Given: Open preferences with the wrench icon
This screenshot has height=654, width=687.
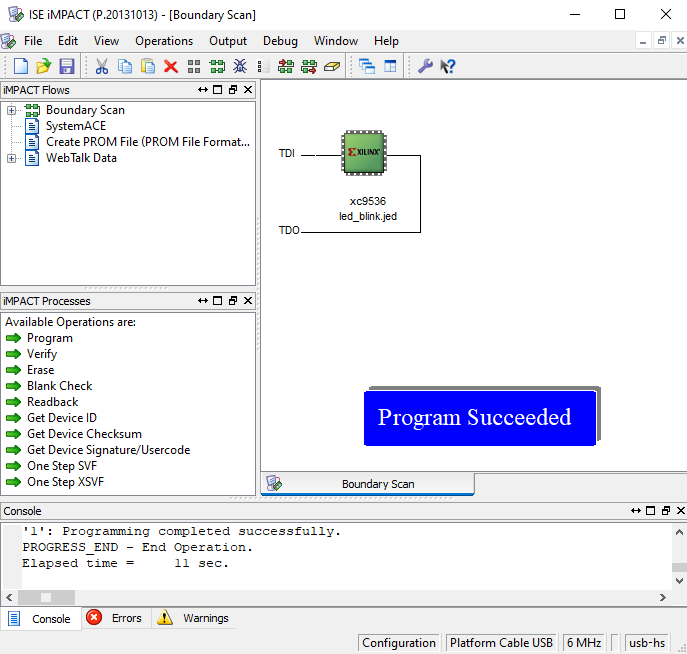Looking at the screenshot, I should coord(425,67).
